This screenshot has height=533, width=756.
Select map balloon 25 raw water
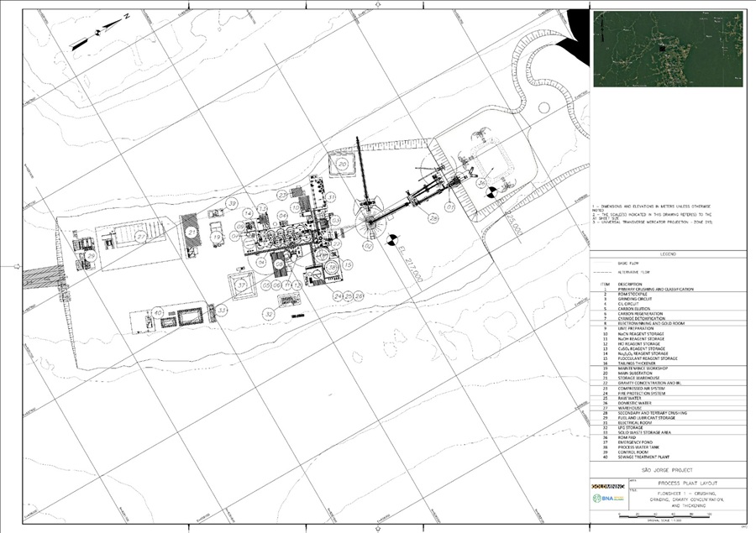click(348, 296)
